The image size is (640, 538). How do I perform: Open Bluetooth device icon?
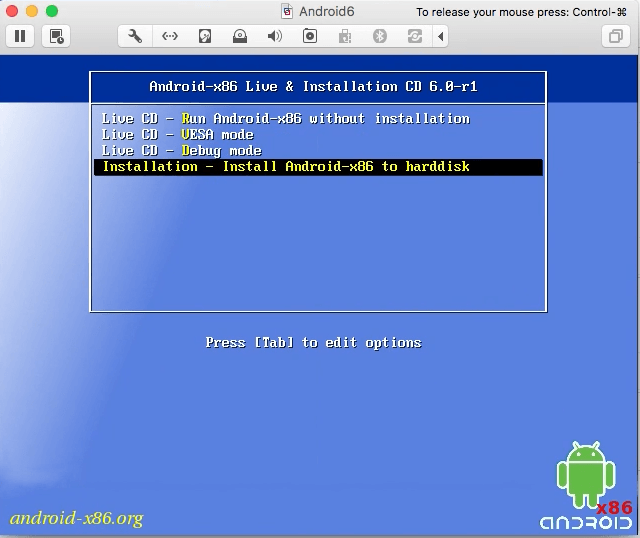380,36
